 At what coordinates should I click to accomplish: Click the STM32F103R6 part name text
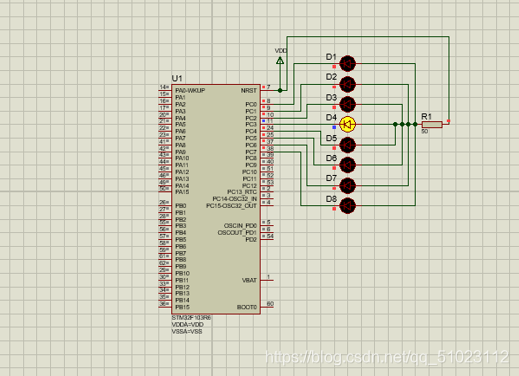tap(191, 318)
